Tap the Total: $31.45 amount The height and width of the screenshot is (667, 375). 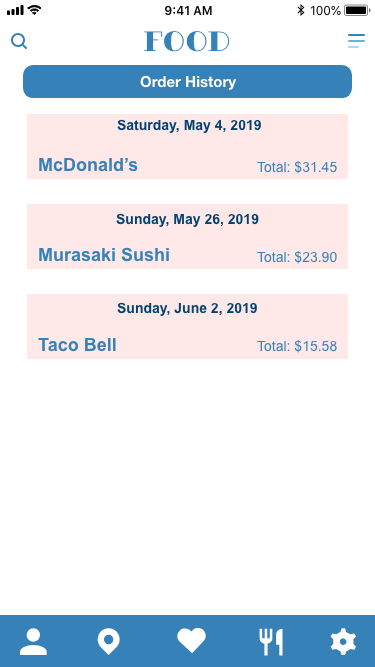[297, 167]
